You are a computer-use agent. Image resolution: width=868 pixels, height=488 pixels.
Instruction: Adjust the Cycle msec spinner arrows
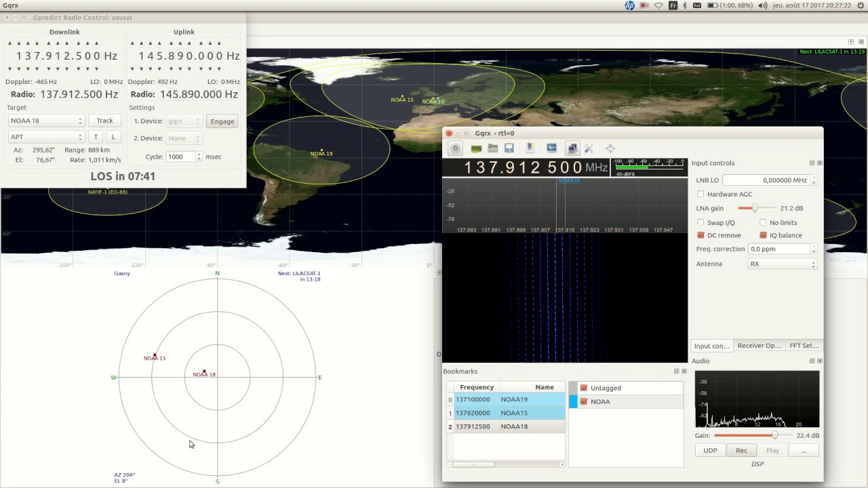click(x=199, y=157)
